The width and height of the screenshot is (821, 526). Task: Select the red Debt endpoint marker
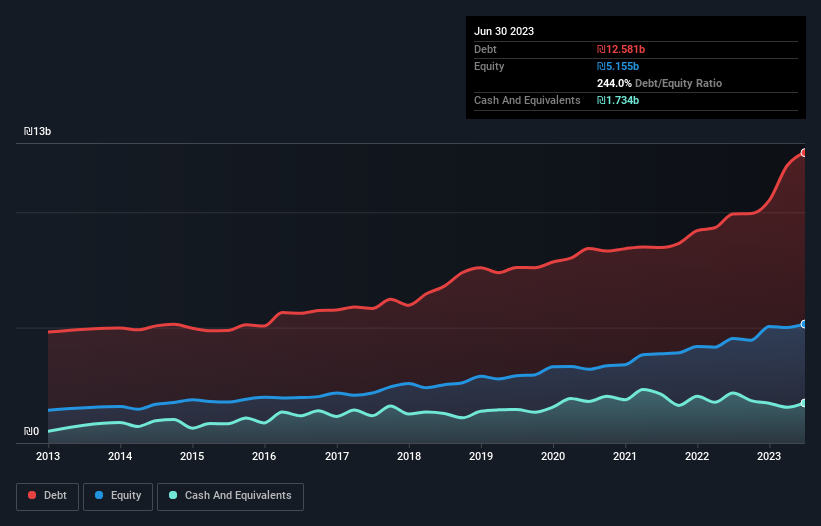pos(804,153)
